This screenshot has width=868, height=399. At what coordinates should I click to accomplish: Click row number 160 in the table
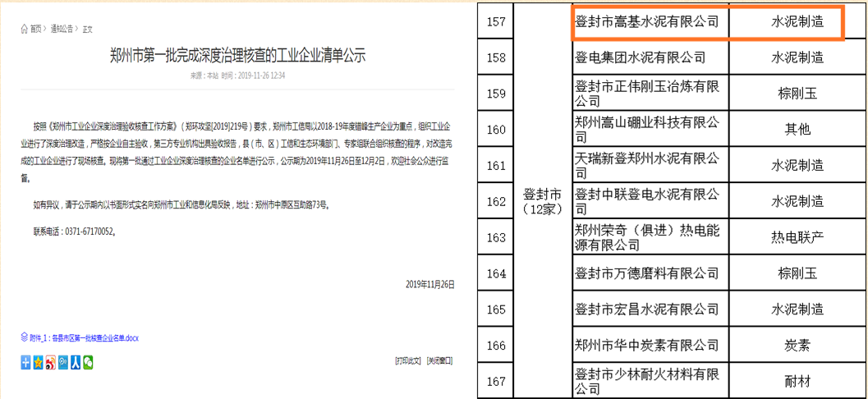495,130
